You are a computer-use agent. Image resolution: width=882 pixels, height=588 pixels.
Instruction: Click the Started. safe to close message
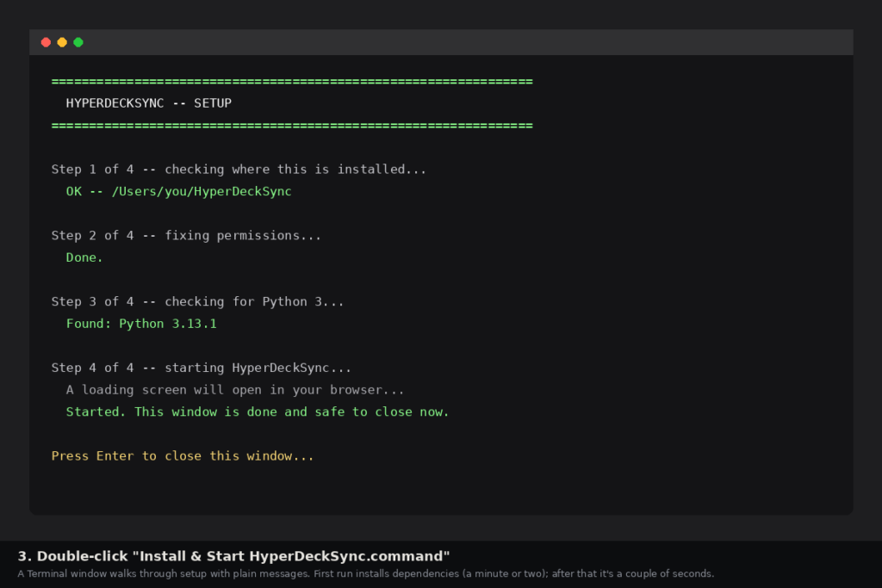[258, 412]
